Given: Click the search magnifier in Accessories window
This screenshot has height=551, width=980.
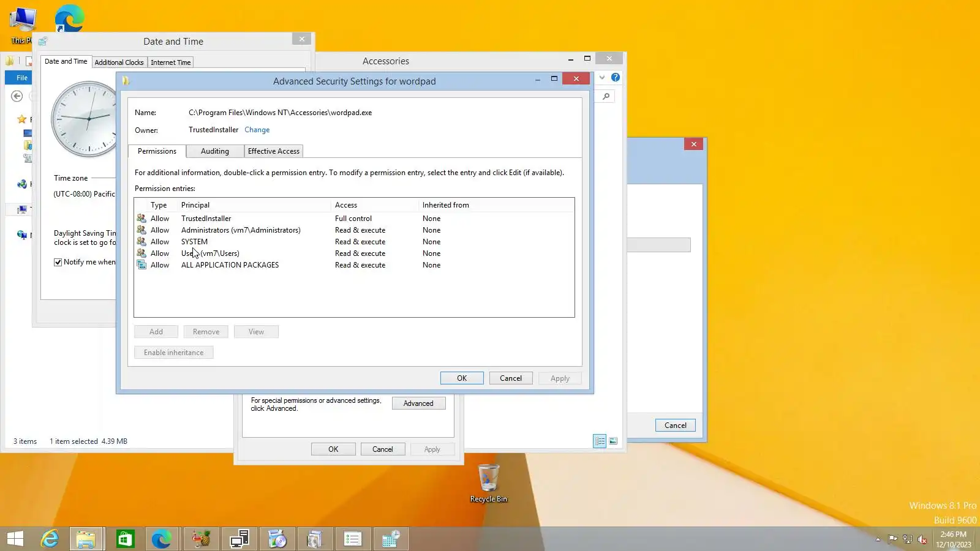Looking at the screenshot, I should coord(606,96).
